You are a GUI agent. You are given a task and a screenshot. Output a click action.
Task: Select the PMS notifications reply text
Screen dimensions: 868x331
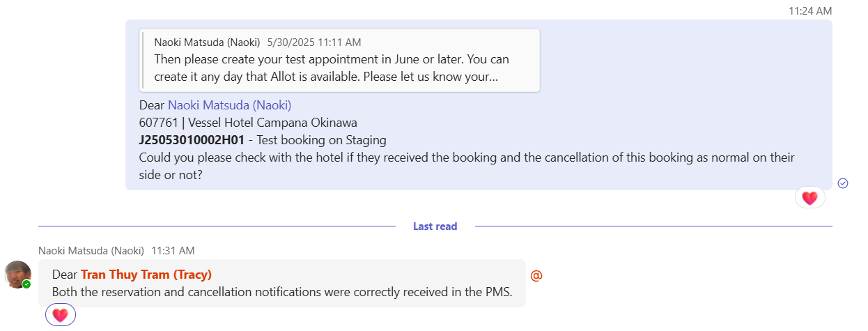pyautogui.click(x=282, y=292)
